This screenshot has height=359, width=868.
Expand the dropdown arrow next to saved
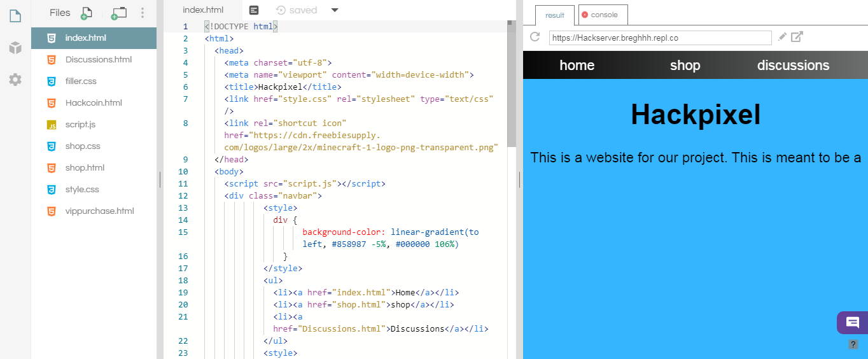[x=335, y=10]
